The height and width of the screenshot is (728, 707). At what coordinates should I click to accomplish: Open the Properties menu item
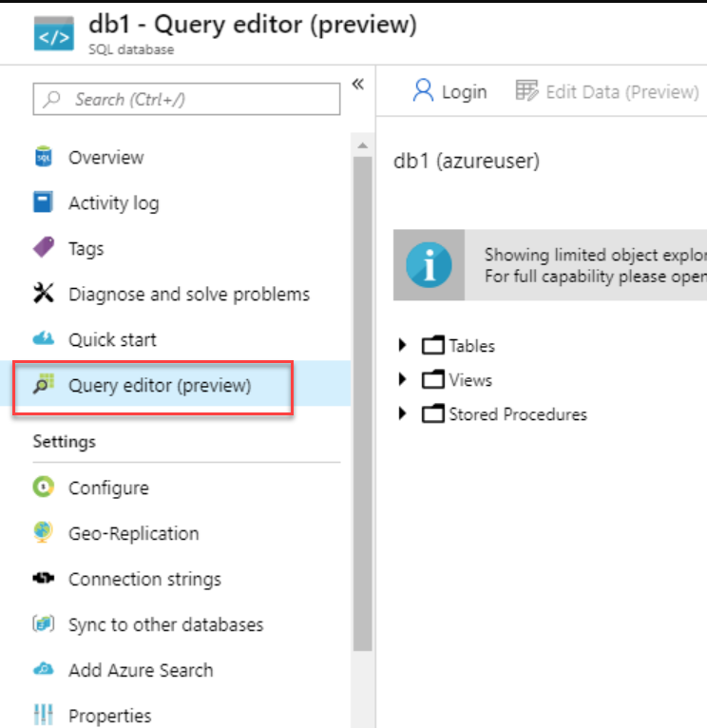coord(109,716)
